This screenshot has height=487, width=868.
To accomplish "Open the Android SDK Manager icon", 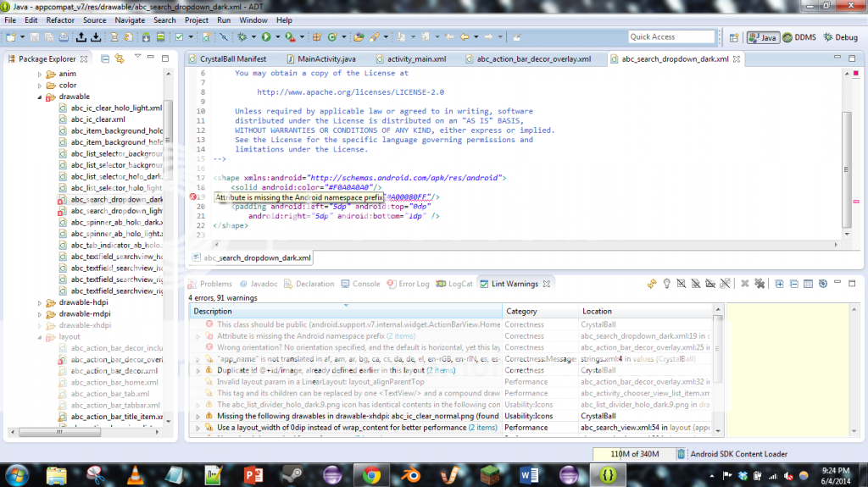I will pyautogui.click(x=145, y=37).
